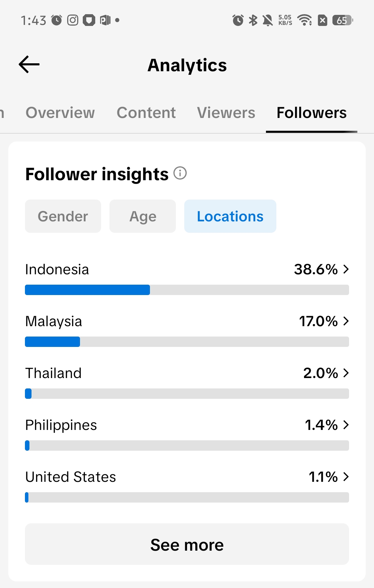Select the Gender filter chip

63,216
